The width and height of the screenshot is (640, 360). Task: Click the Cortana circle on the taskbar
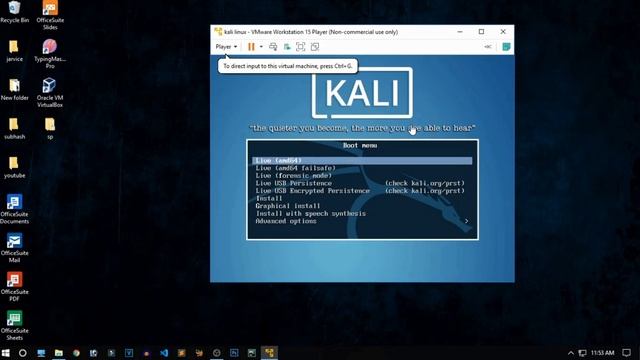[x=23, y=353]
